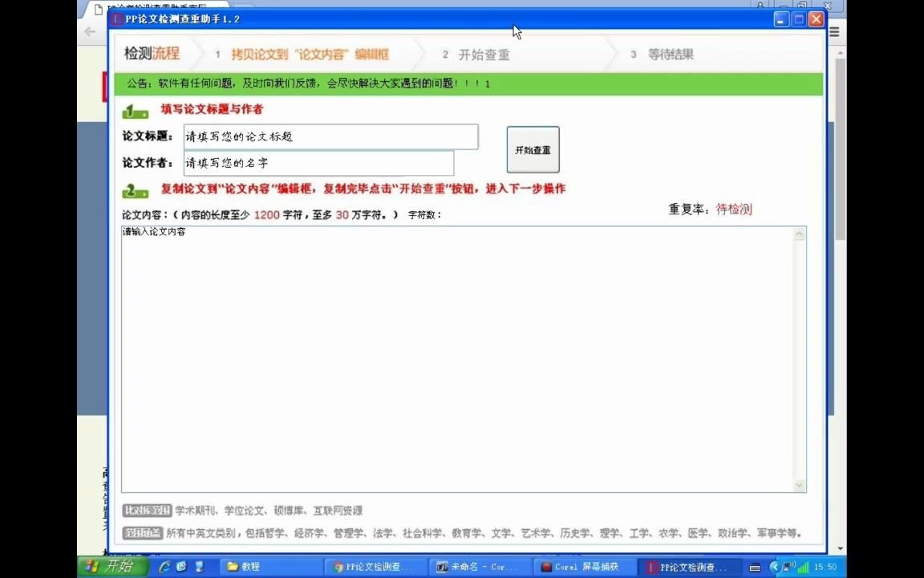The image size is (924, 578).
Task: Expand hidden system tray icons arrow
Action: pyautogui.click(x=774, y=567)
